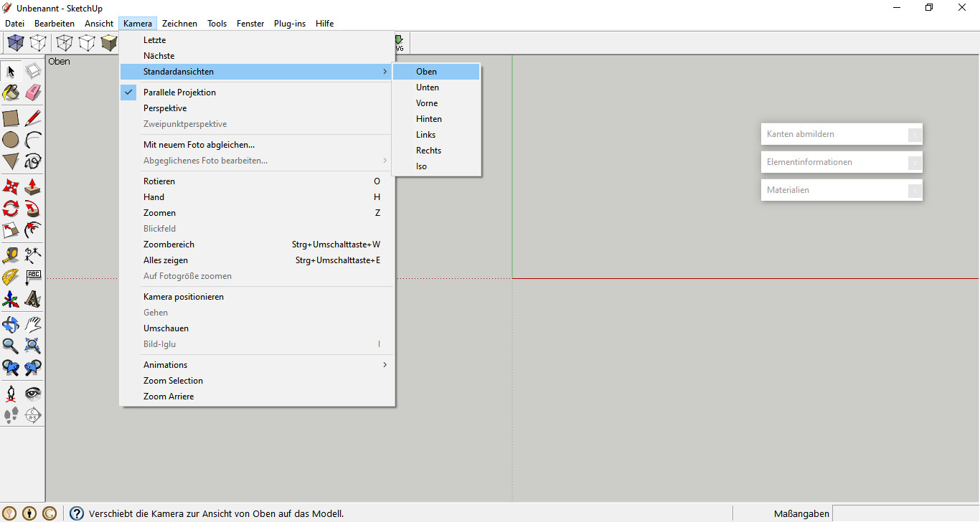Pick the 3D Text tool
The width and height of the screenshot is (980, 522).
(x=33, y=299)
